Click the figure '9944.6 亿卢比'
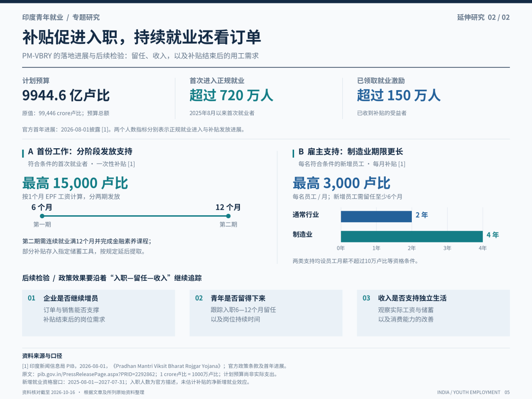Image resolution: width=532 pixels, height=399 pixels. coord(66,96)
